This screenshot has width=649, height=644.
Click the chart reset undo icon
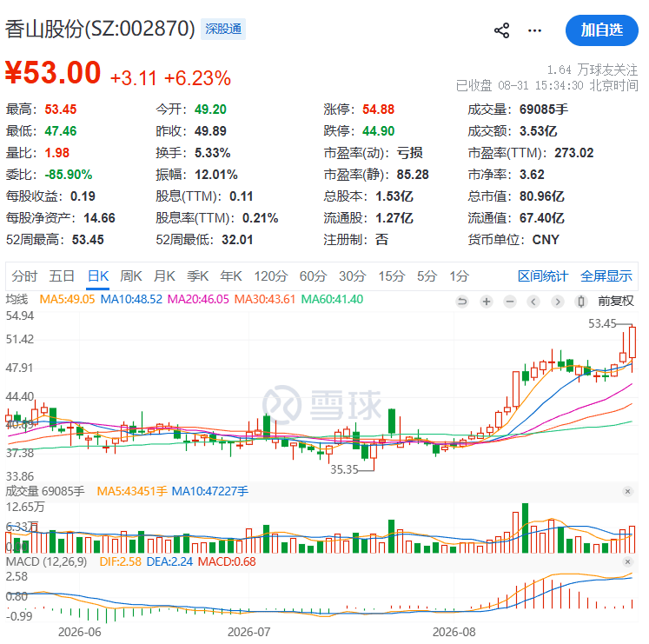pos(462,302)
